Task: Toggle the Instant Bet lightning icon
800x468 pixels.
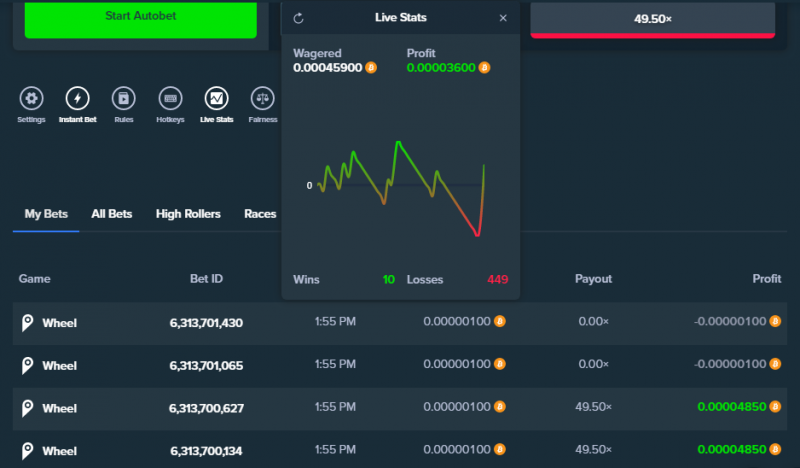Action: [78, 98]
